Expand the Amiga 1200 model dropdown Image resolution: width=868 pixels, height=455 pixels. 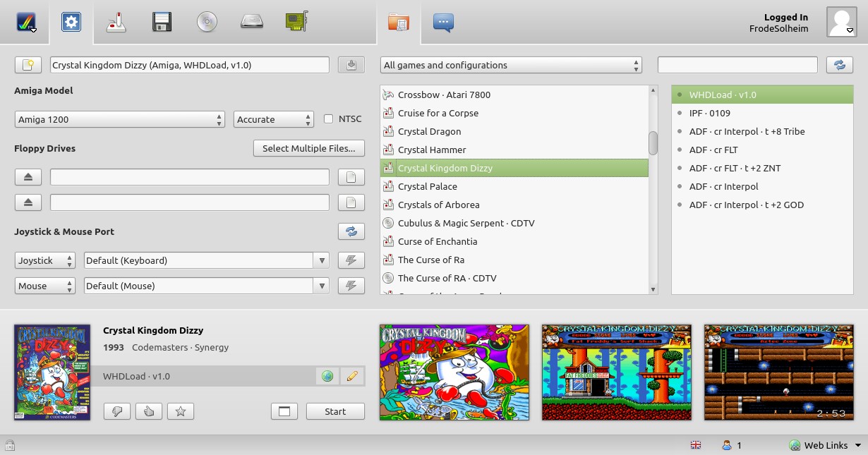119,119
